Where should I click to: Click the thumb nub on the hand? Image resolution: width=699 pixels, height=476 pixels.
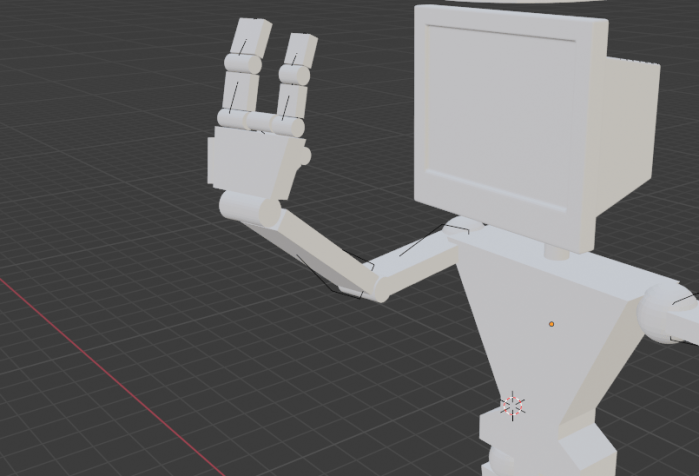pos(303,156)
